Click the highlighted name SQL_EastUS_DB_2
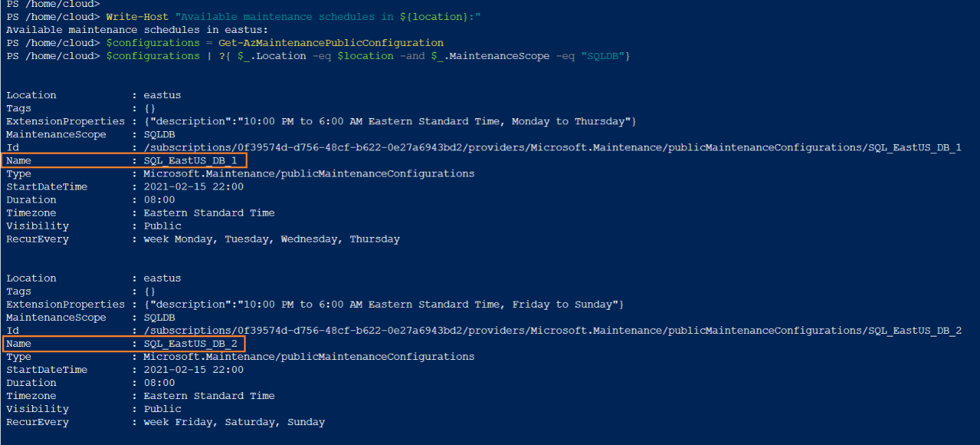 coord(190,343)
